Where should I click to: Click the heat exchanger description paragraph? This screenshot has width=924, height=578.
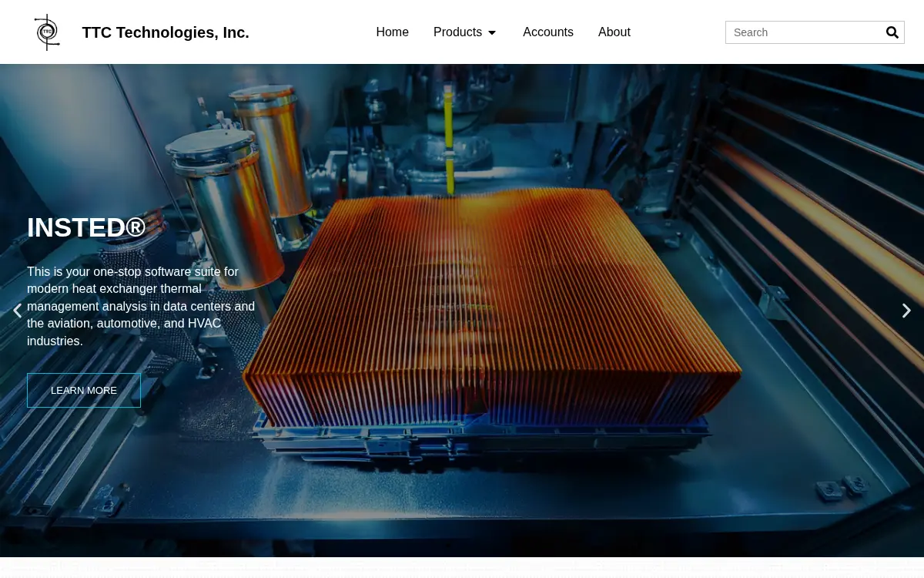pyautogui.click(x=142, y=306)
